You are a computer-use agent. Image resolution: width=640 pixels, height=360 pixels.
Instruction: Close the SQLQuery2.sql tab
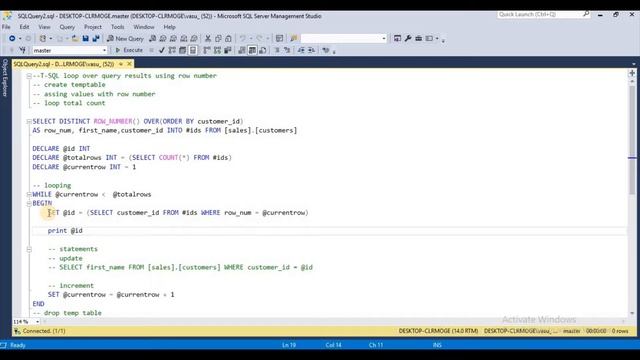(129, 64)
